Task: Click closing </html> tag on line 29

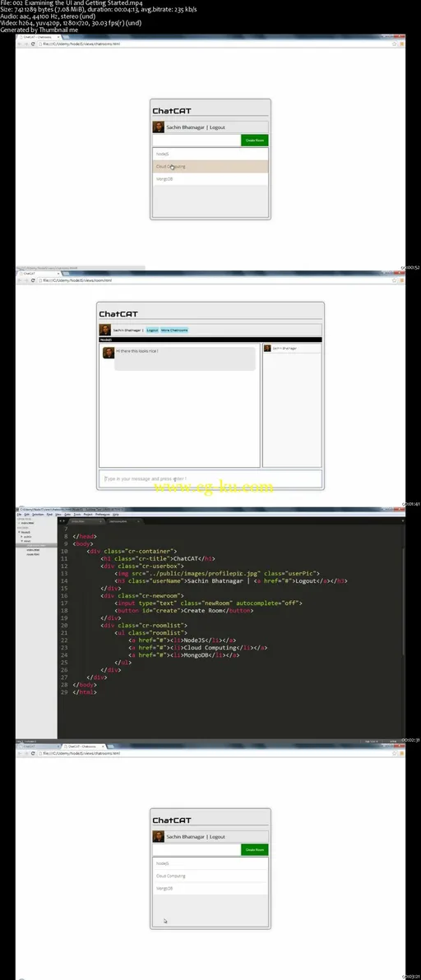Action: [x=85, y=692]
